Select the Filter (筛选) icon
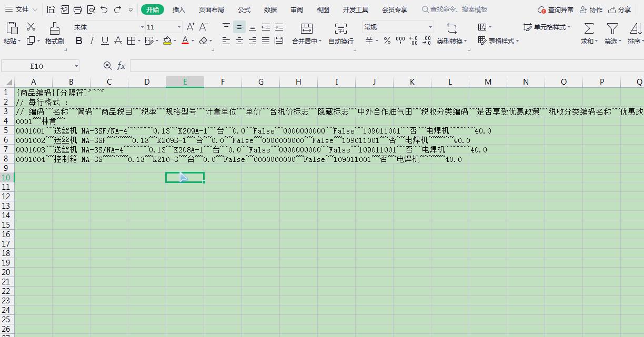 click(x=612, y=33)
